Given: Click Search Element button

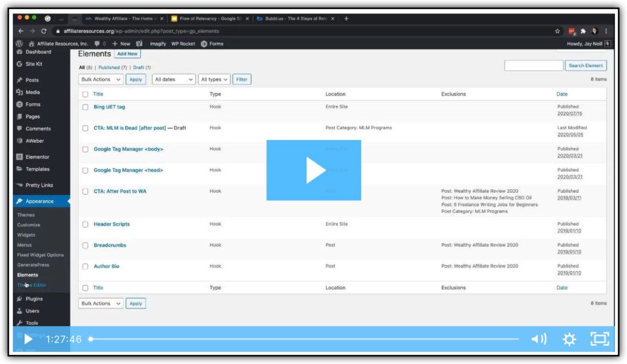Looking at the screenshot, I should (x=585, y=65).
